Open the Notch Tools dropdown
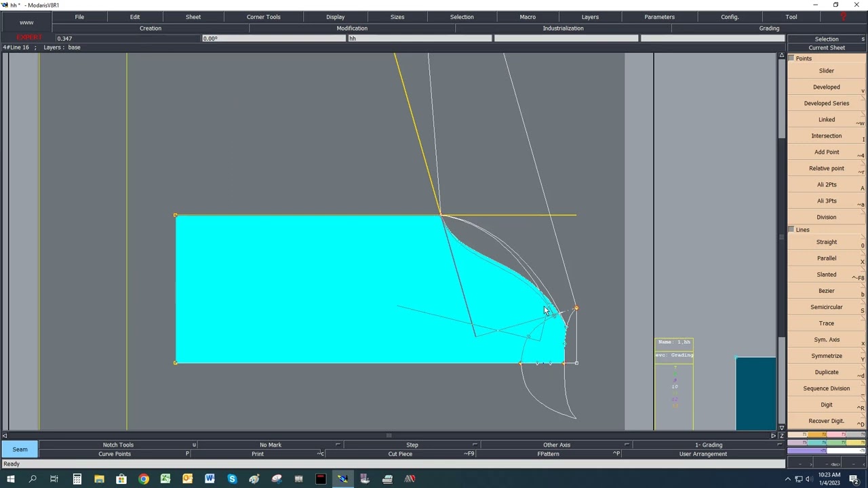The image size is (868, 488). 118,445
